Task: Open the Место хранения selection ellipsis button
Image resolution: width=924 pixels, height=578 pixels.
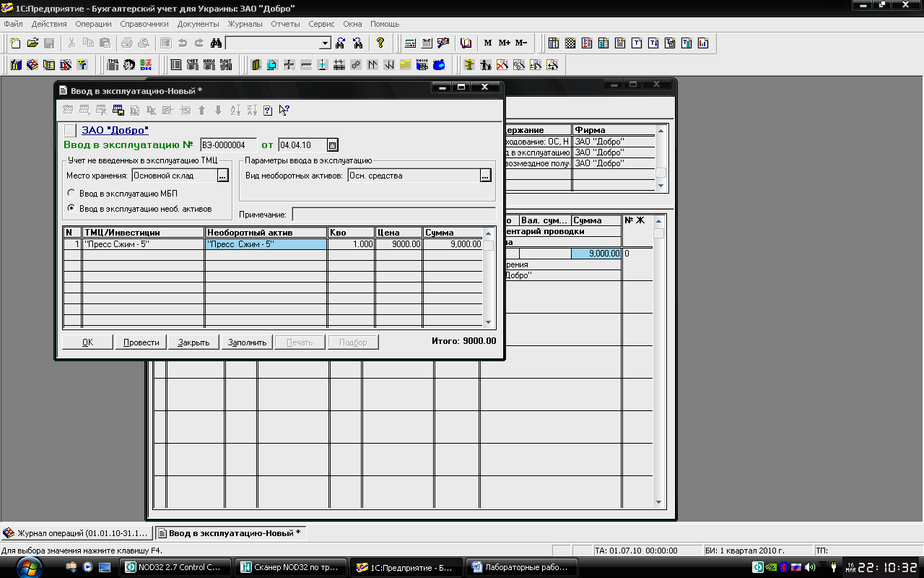Action: pyautogui.click(x=222, y=176)
